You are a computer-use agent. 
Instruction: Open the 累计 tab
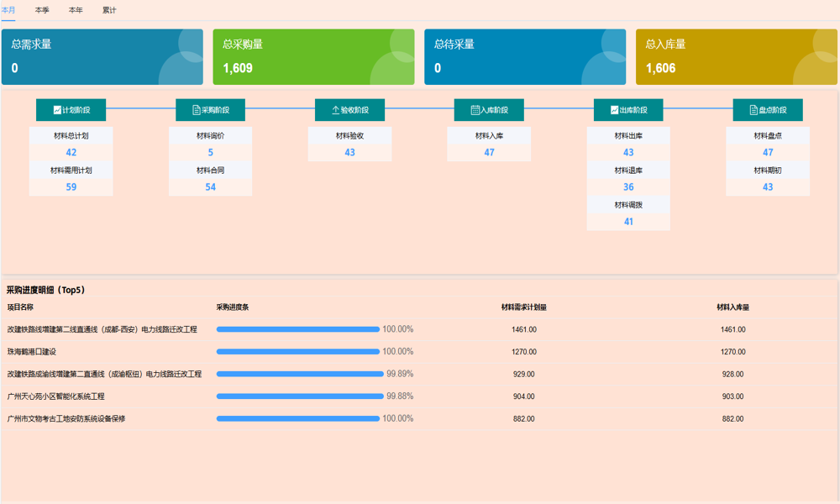coord(109,9)
